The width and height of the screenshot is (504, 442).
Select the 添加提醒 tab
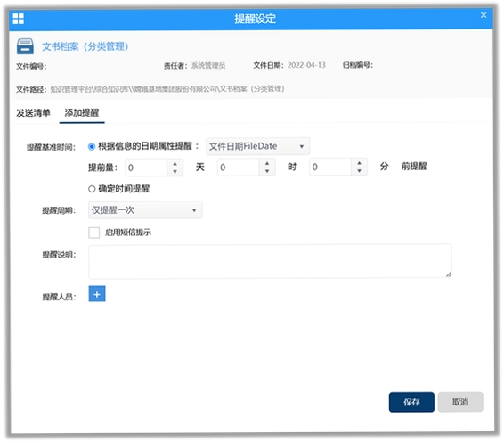point(82,113)
